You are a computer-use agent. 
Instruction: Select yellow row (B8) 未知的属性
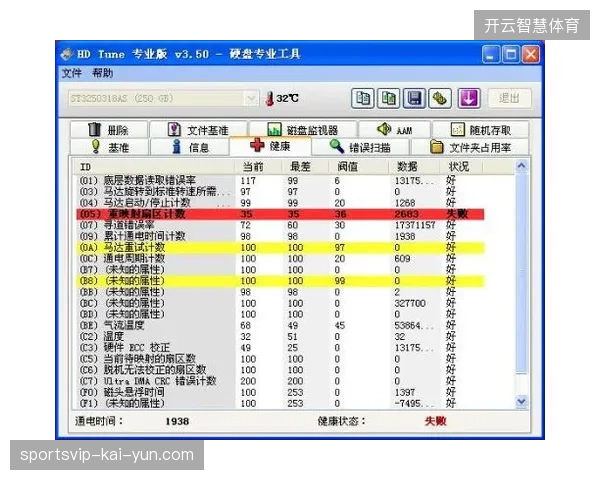(x=280, y=281)
